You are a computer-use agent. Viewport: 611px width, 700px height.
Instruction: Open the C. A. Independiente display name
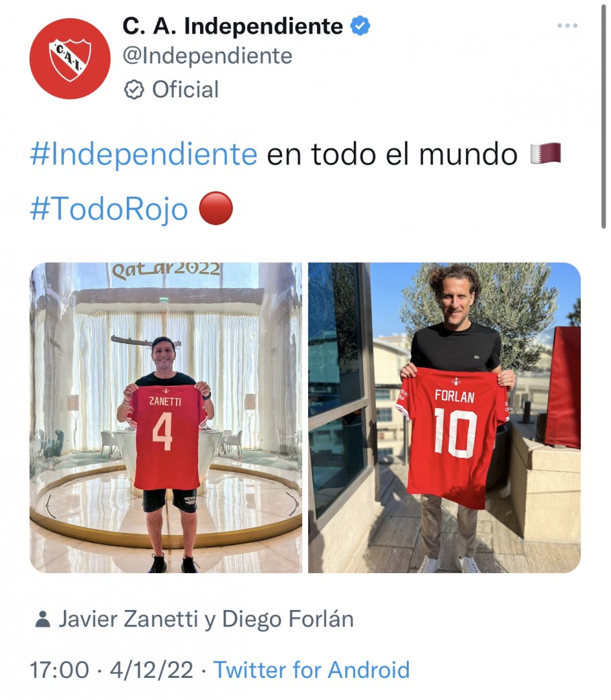tap(232, 26)
